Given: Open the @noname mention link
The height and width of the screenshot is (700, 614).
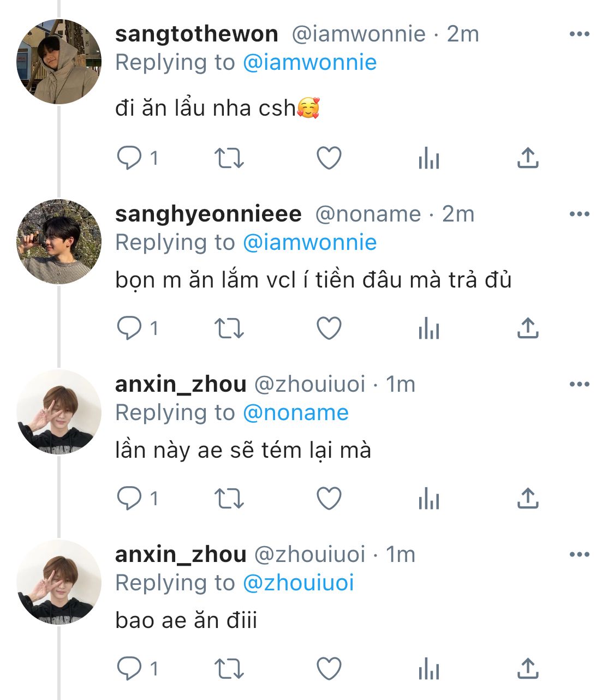Looking at the screenshot, I should pyautogui.click(x=295, y=412).
